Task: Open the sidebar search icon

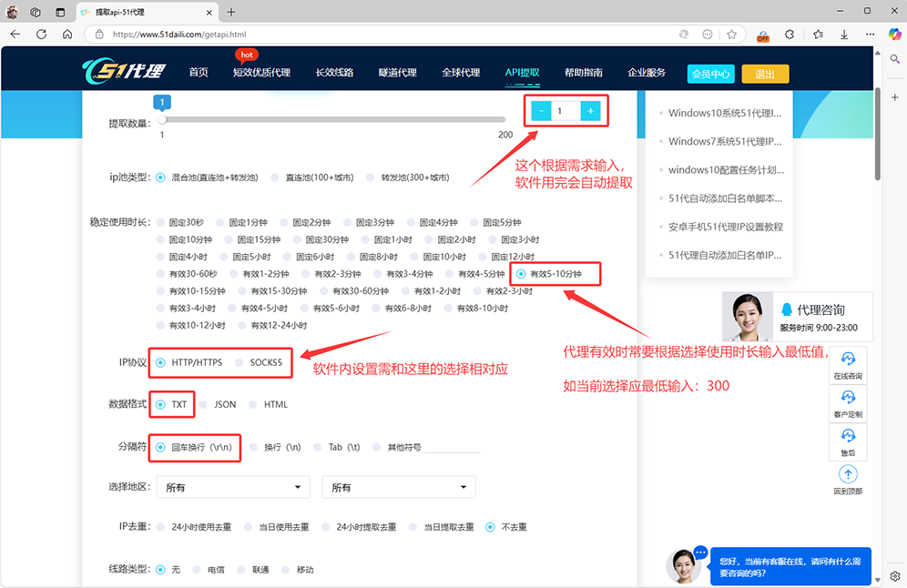Action: [895, 59]
